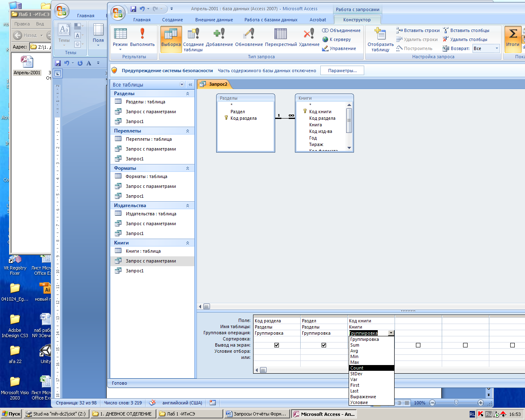Click zoom in plus button in Word

coord(481,403)
